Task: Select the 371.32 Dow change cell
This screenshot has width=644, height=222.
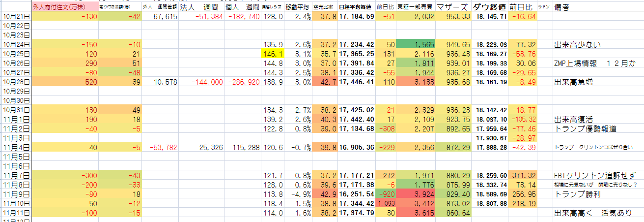Action: click(x=522, y=175)
